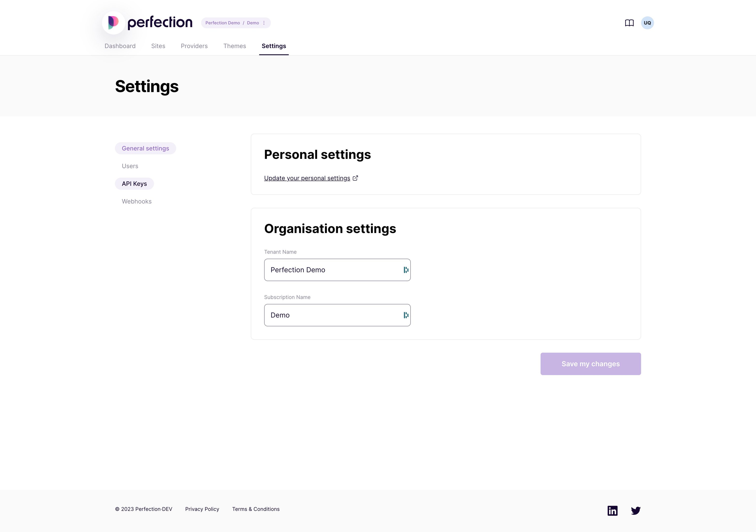Click the password manager icon in Tenant Name
Viewport: 756px width, 532px height.
[406, 270]
